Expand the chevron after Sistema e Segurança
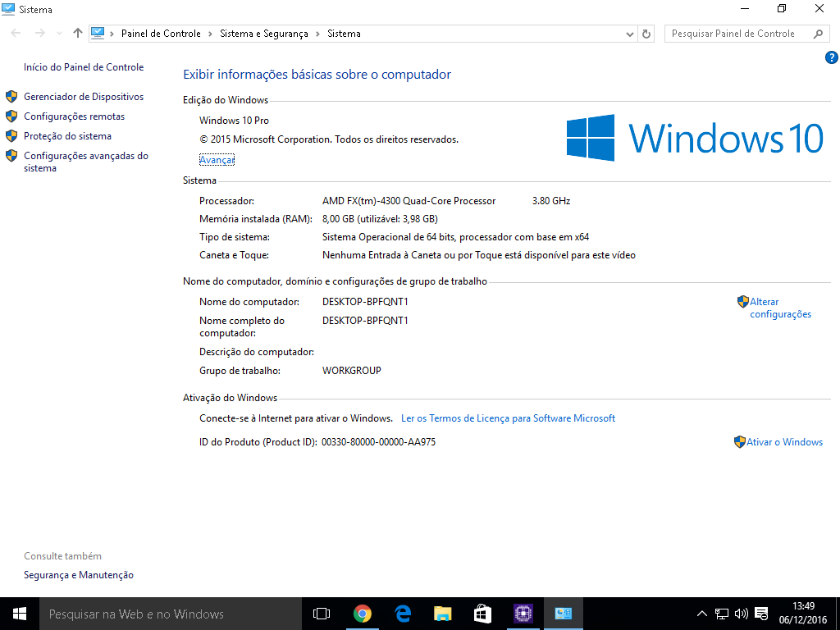Screen dimensions: 840x630 (x=317, y=34)
